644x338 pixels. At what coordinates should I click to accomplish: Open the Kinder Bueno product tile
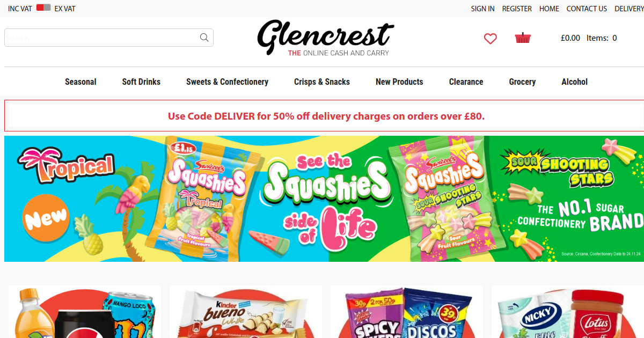[246, 312]
